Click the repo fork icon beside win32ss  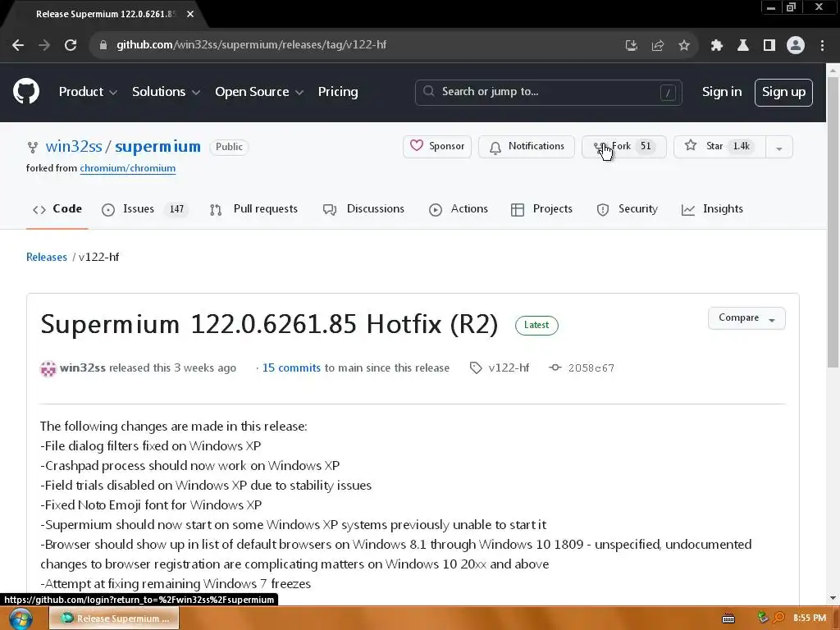(x=33, y=147)
